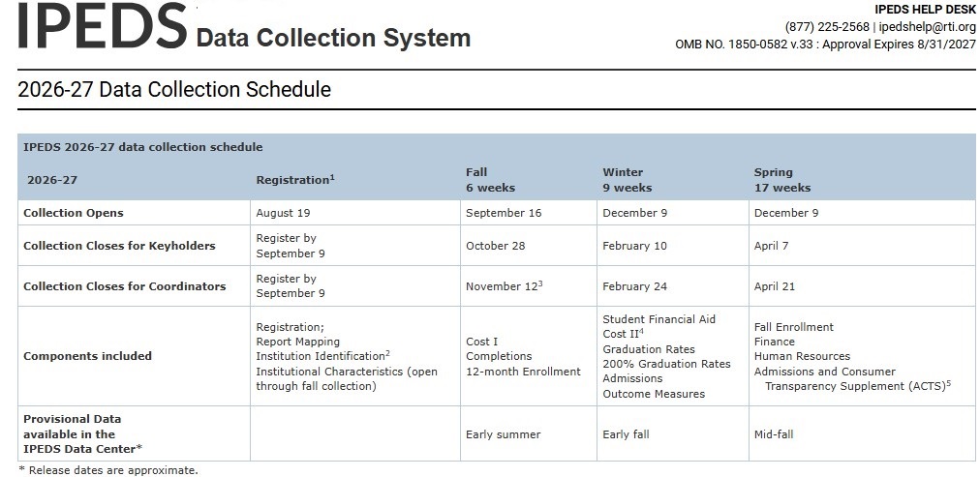Click the 12-month Enrollment component text
Image resolution: width=980 pixels, height=477 pixels.
pos(523,372)
